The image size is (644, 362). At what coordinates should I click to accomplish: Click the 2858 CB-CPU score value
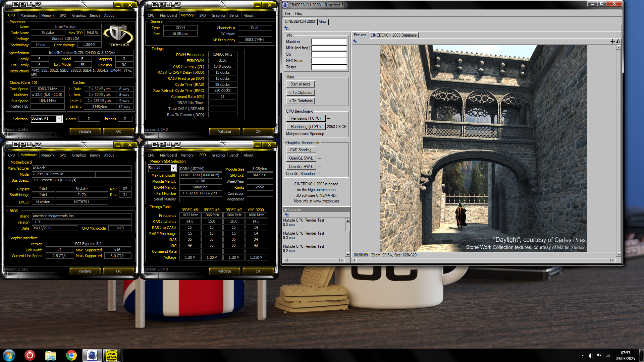(337, 127)
